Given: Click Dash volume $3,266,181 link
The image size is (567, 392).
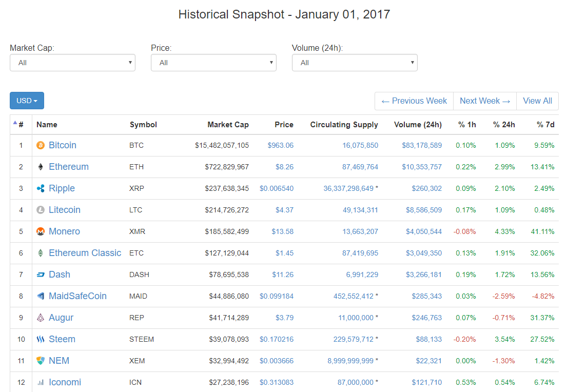Looking at the screenshot, I should pos(424,275).
